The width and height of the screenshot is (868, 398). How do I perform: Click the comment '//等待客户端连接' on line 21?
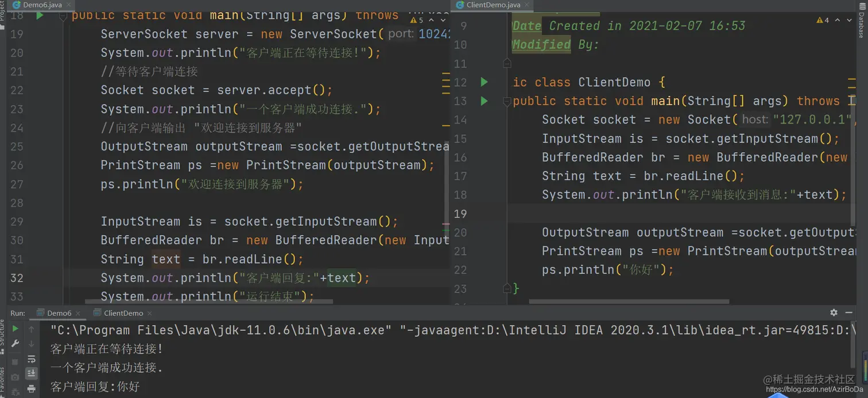coord(149,72)
